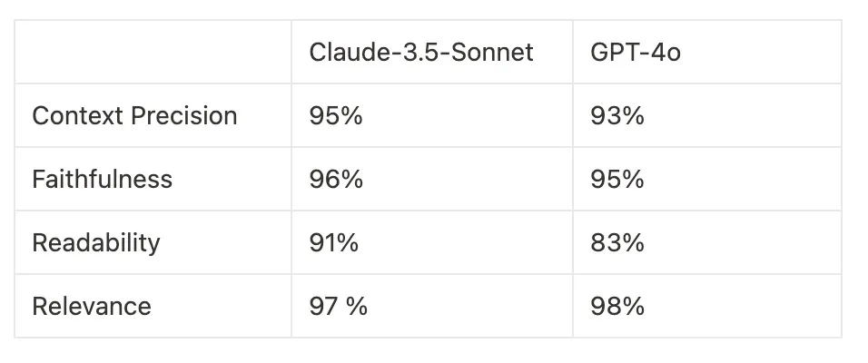
Task: Click Claude's 91% Readability value
Action: coord(334,243)
